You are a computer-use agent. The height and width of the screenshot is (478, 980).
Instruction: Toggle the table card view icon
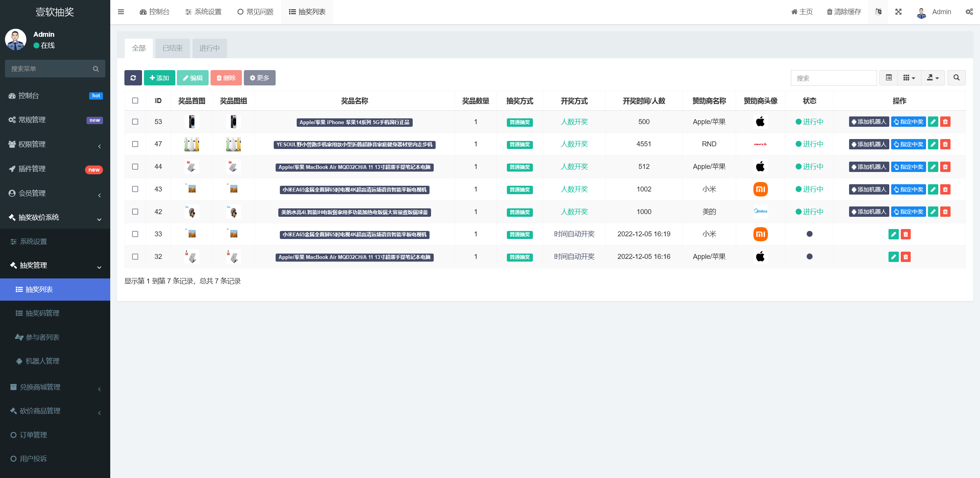click(x=889, y=78)
